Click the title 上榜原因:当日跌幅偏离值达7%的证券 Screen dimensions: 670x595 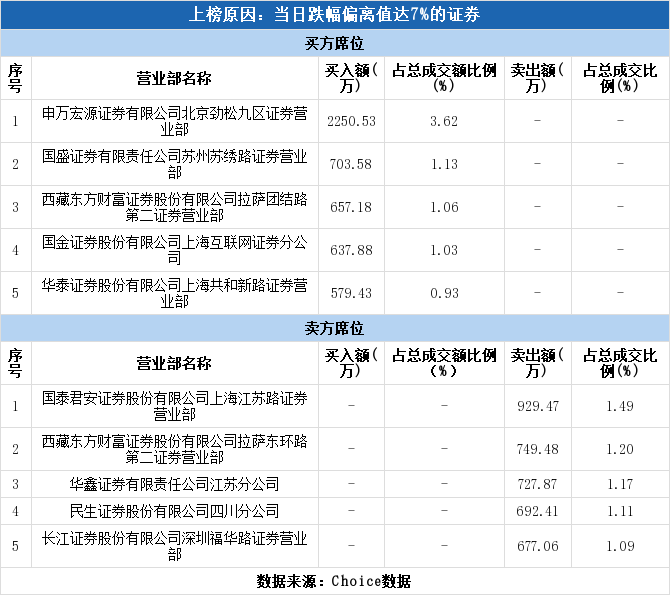point(334,15)
